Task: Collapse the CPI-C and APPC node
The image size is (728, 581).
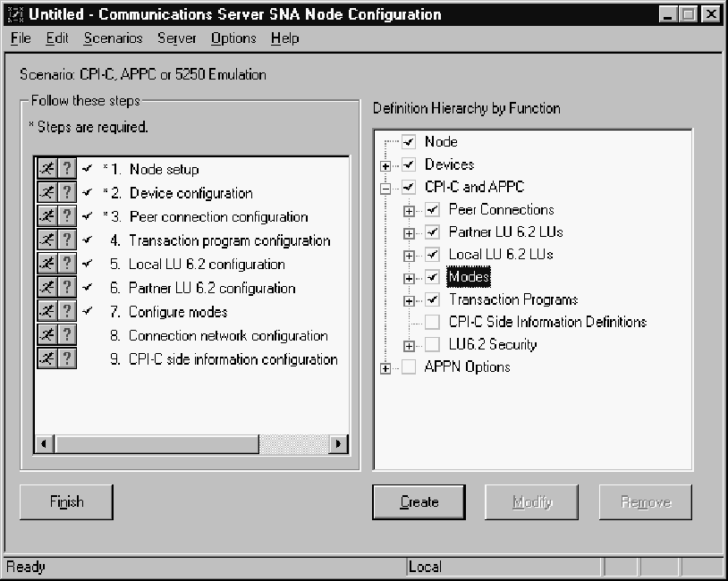Action: coord(385,189)
